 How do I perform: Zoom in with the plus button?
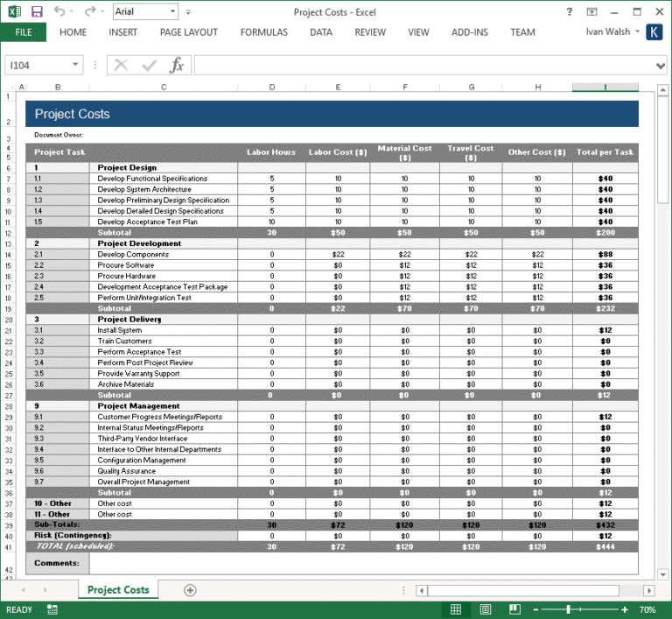[625, 609]
